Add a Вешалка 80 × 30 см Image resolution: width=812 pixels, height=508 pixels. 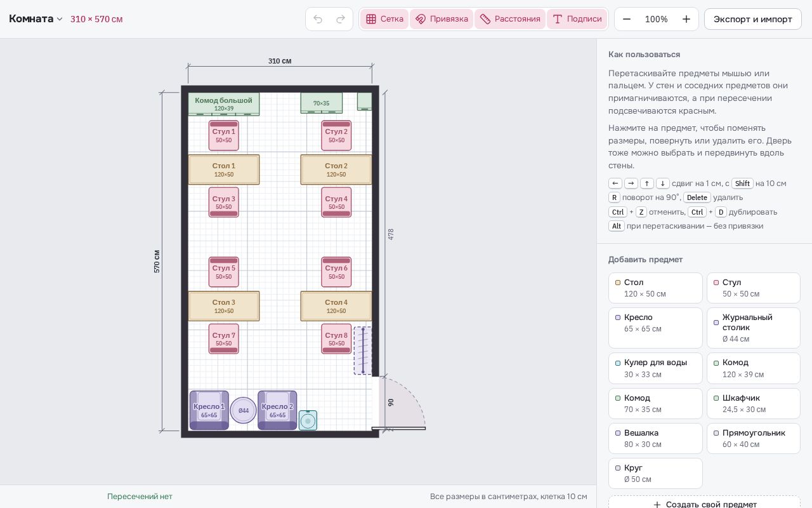pyautogui.click(x=655, y=439)
